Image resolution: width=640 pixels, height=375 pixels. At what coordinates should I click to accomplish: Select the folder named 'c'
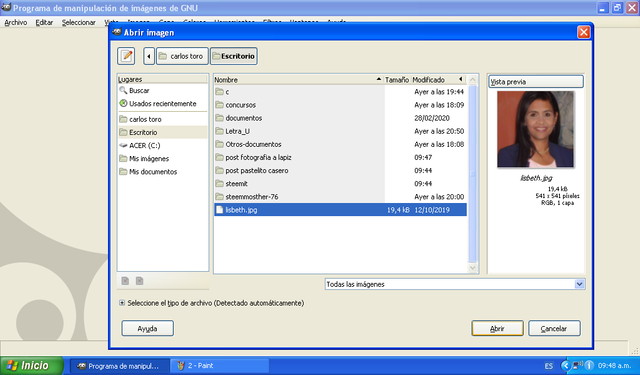pyautogui.click(x=340, y=92)
